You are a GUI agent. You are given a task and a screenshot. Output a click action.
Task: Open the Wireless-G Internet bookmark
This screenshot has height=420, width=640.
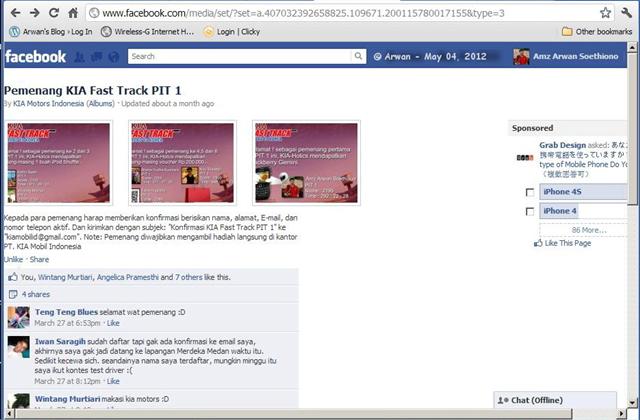pos(148,31)
